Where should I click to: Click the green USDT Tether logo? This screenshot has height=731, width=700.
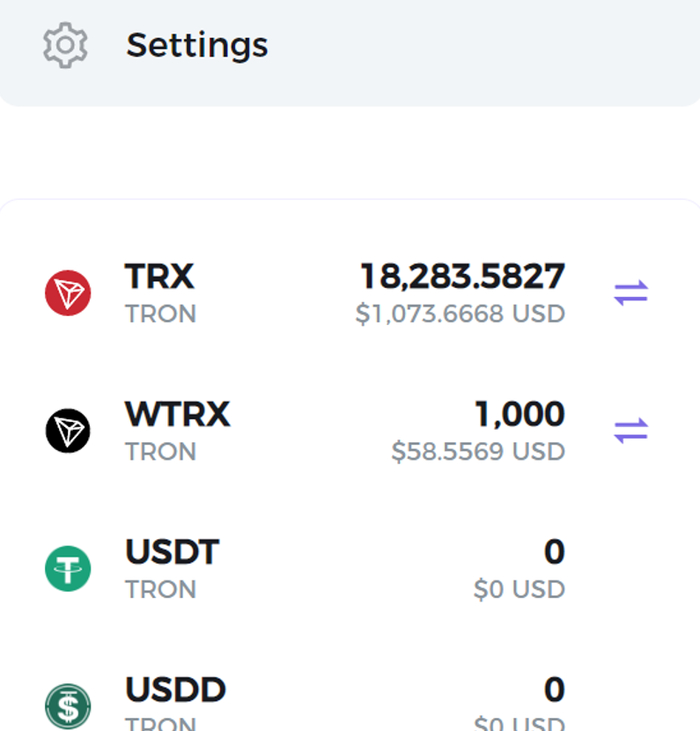pyautogui.click(x=68, y=568)
